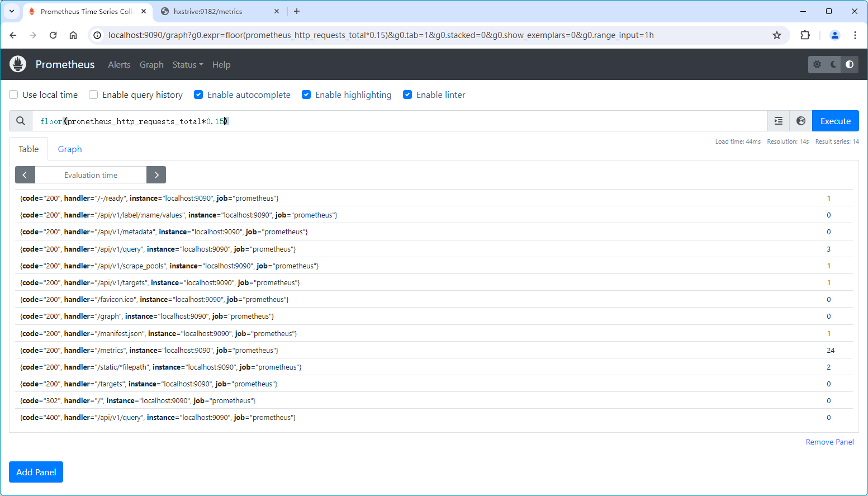Close the Prometheus Time Series tab
This screenshot has width=868, height=496.
tap(144, 11)
